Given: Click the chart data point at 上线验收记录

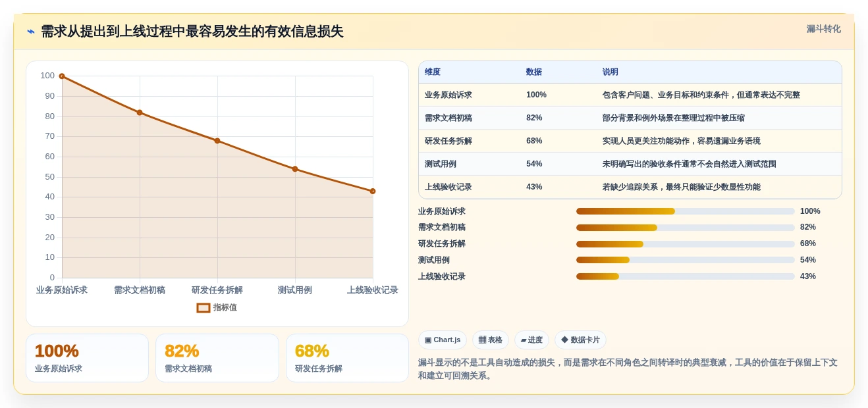Looking at the screenshot, I should tap(373, 191).
